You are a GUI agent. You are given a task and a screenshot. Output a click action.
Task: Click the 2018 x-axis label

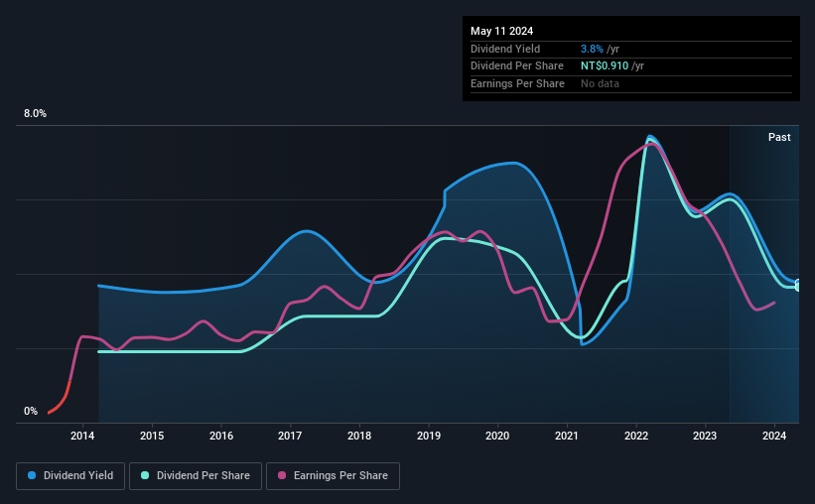tap(359, 436)
